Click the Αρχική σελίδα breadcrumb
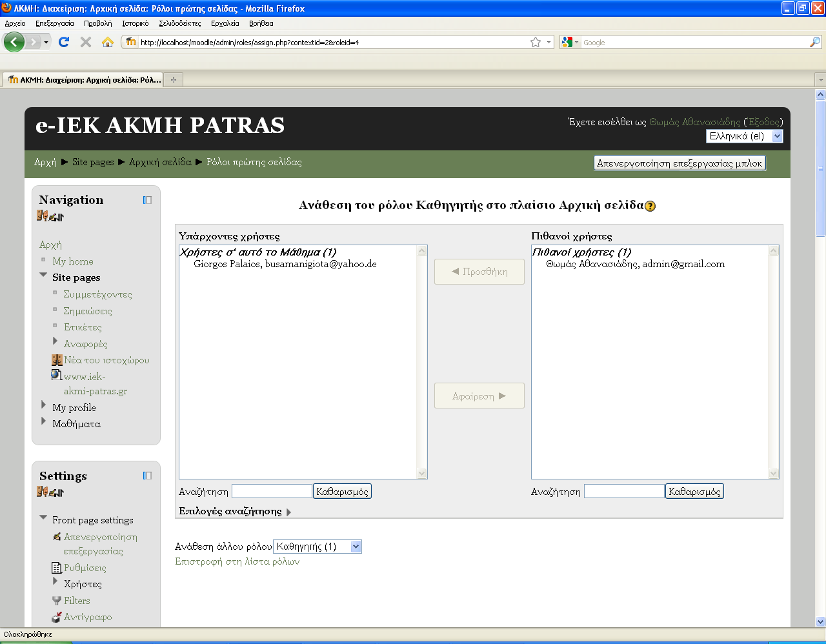 [160, 162]
